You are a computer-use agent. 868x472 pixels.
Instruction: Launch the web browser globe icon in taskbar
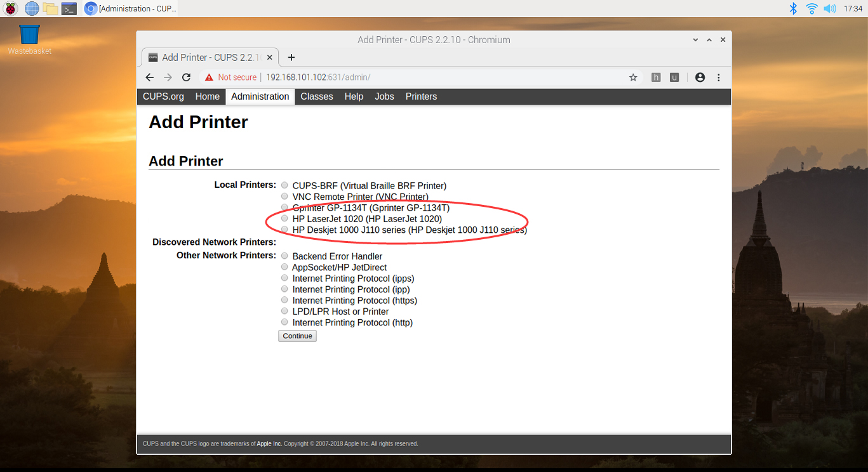pos(31,8)
